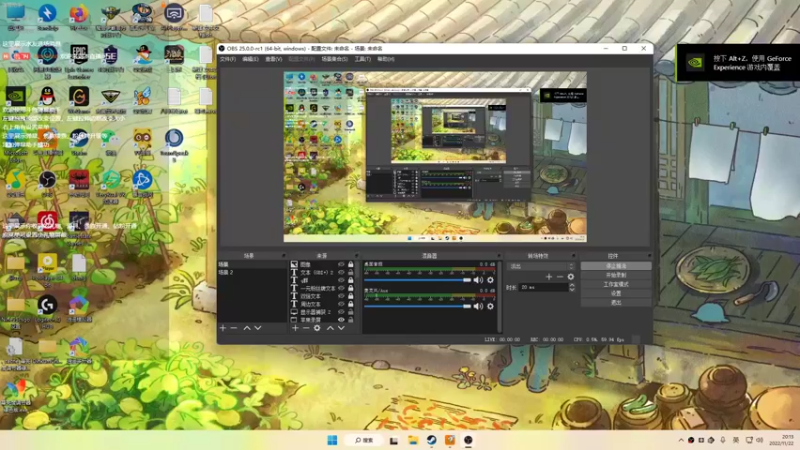Viewport: 800px width, 450px height.
Task: Click the transition duration 20 ms field
Action: (543, 287)
